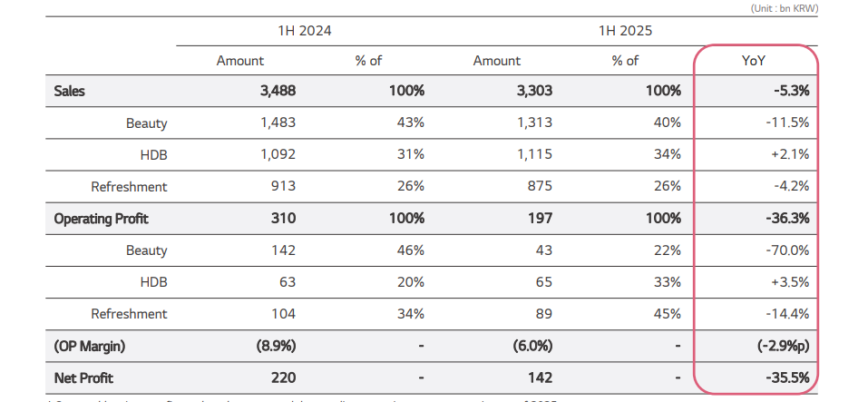Select the 1H 2025 column header
Image resolution: width=868 pixels, height=402 pixels.
click(x=625, y=30)
